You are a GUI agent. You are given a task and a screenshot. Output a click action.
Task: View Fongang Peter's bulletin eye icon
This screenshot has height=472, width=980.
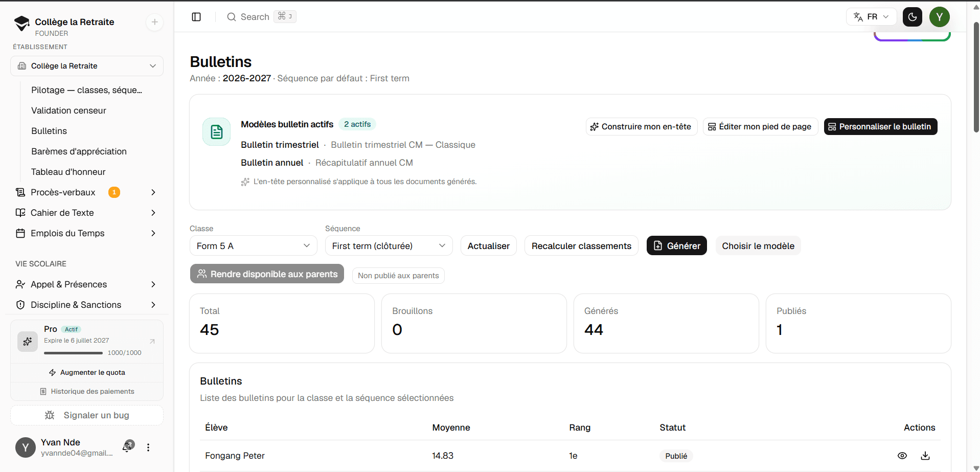coord(902,456)
